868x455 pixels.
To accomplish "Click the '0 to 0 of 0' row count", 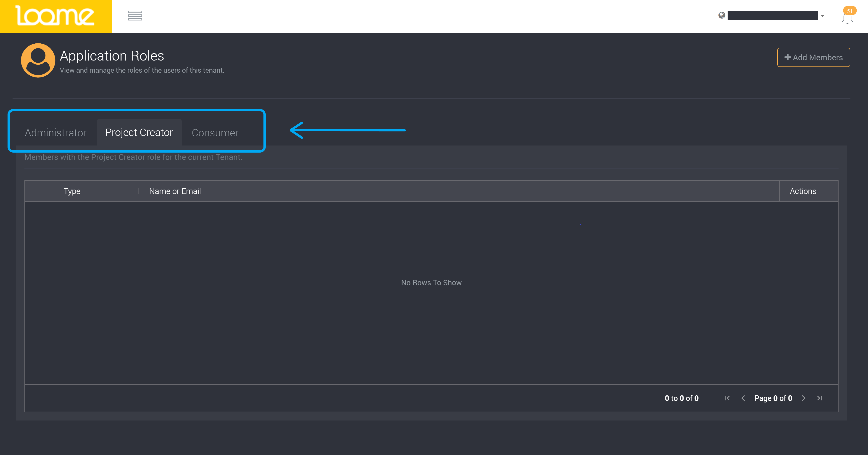I will pyautogui.click(x=682, y=398).
